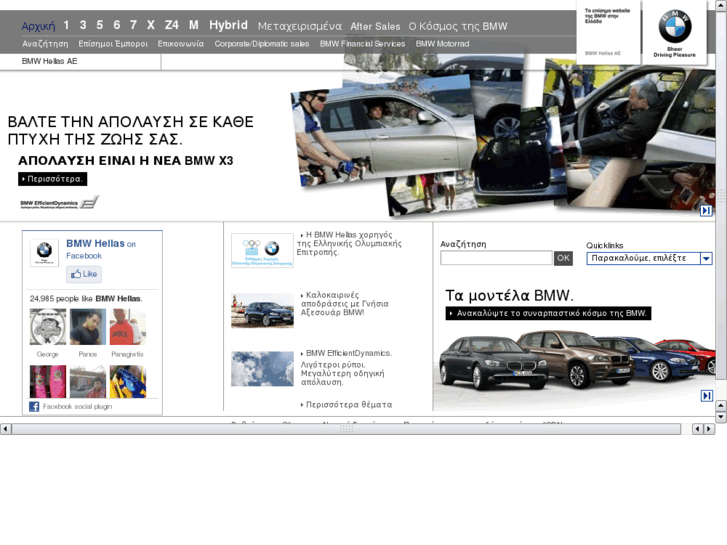
Task: Click the next-slide icon on hero banner
Action: point(706,211)
